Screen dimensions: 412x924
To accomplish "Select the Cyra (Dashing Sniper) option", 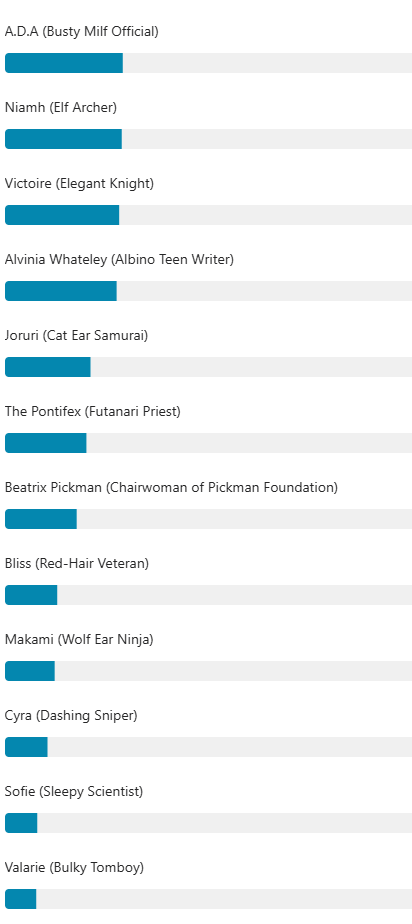I will pyautogui.click(x=71, y=716).
